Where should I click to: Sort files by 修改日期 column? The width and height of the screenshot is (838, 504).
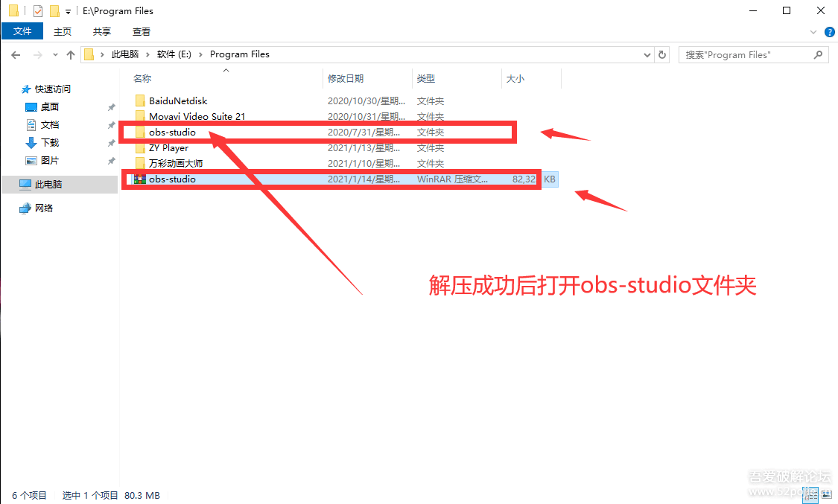click(346, 78)
